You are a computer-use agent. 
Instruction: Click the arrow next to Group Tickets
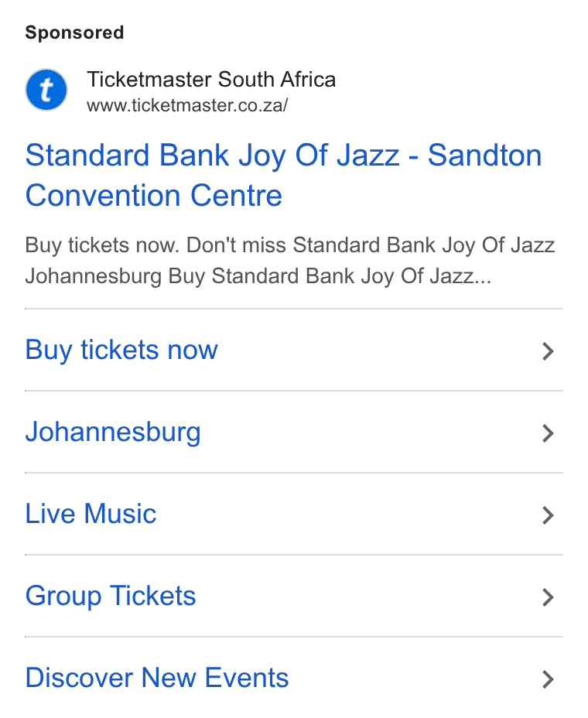coord(548,597)
